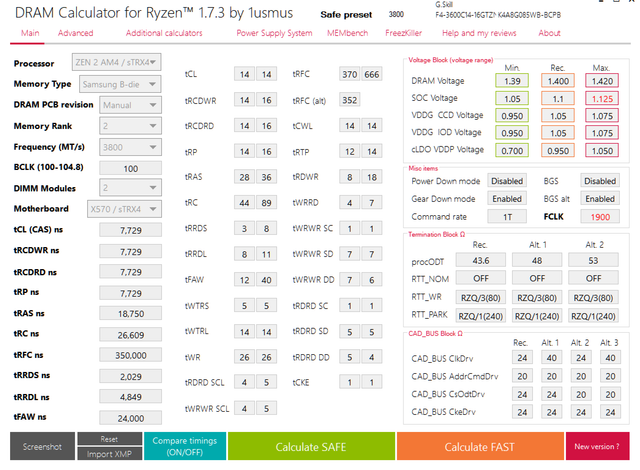
Task: Click tRFC (alt) value 352
Action: click(350, 100)
